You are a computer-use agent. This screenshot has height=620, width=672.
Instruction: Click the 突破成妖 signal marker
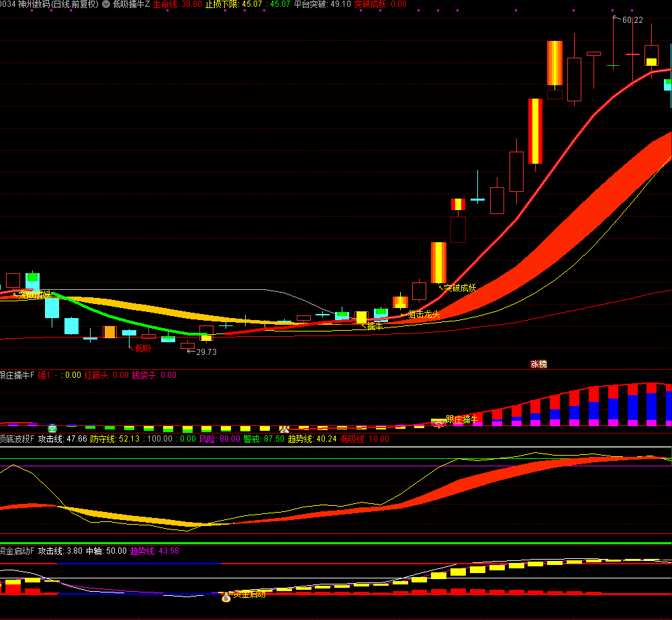click(x=460, y=288)
